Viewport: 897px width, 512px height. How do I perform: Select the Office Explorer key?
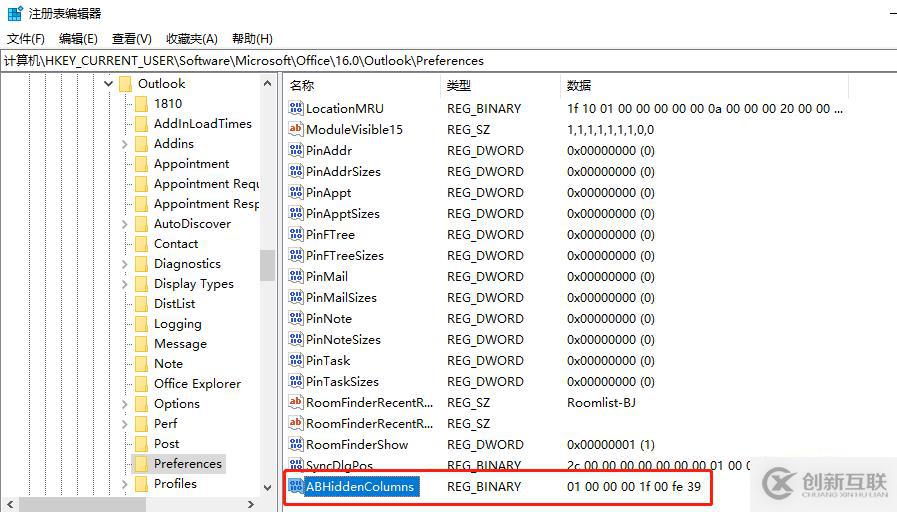[x=197, y=384]
